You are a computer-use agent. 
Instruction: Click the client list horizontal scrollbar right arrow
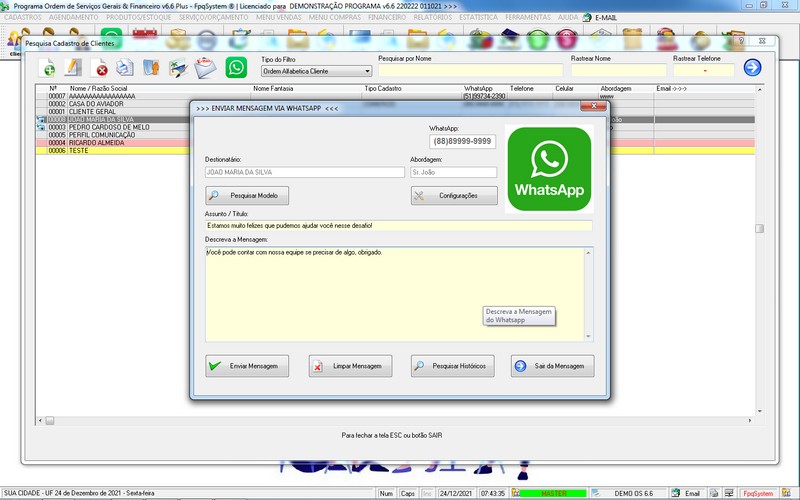click(x=749, y=421)
